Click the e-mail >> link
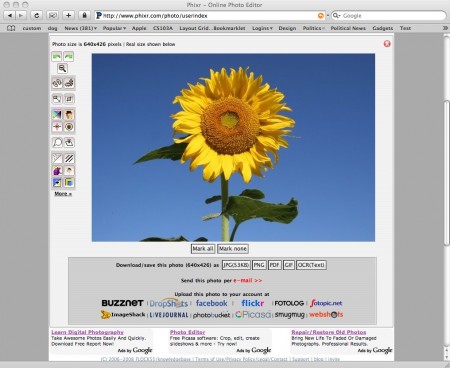The height and width of the screenshot is (368, 450). pyautogui.click(x=247, y=280)
